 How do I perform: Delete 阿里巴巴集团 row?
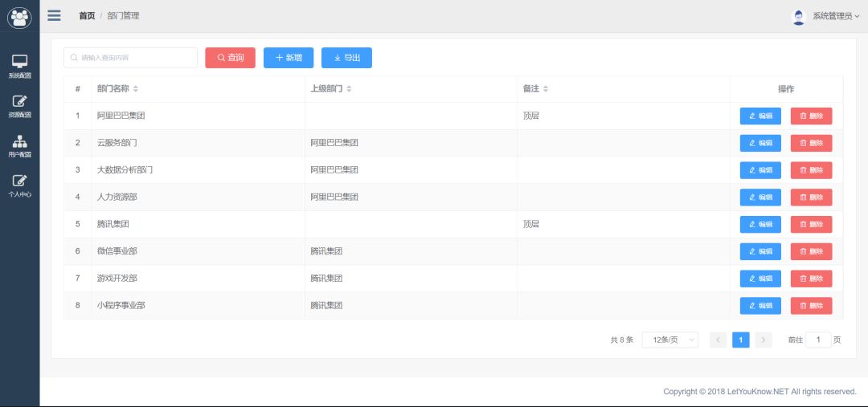811,116
